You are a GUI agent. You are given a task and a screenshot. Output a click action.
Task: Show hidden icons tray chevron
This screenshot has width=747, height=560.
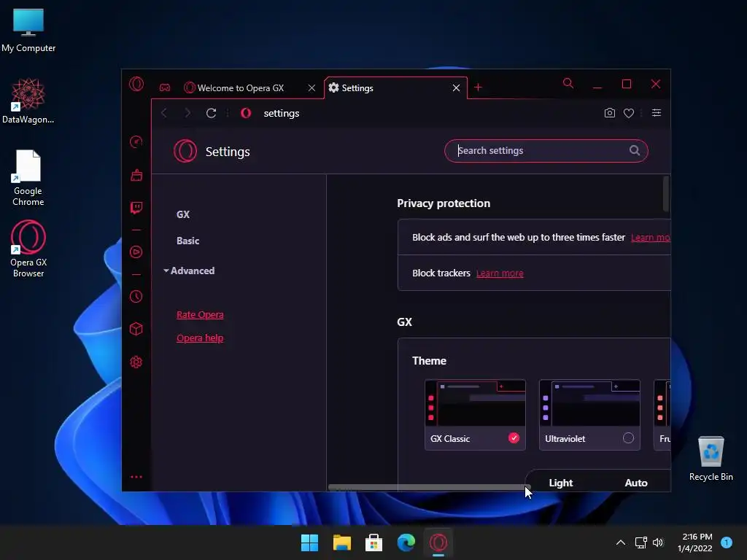coord(620,542)
